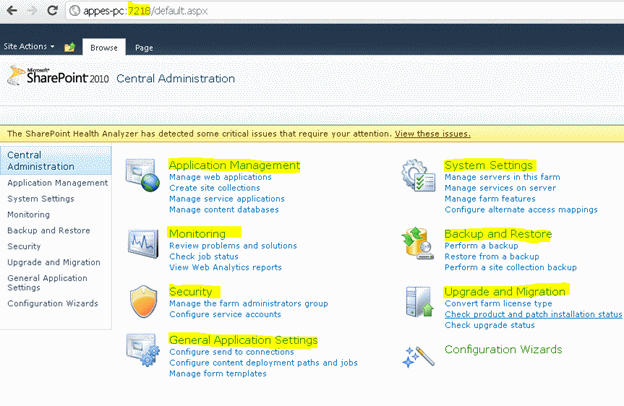The height and width of the screenshot is (406, 624).
Task: Click Perform a backup
Action: coord(481,246)
